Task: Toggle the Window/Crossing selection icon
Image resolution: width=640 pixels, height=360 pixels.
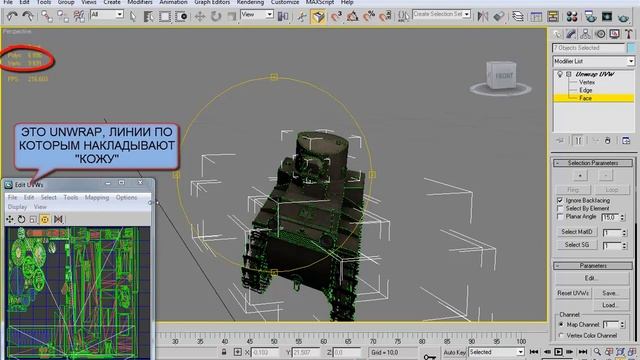Action: 181,16
